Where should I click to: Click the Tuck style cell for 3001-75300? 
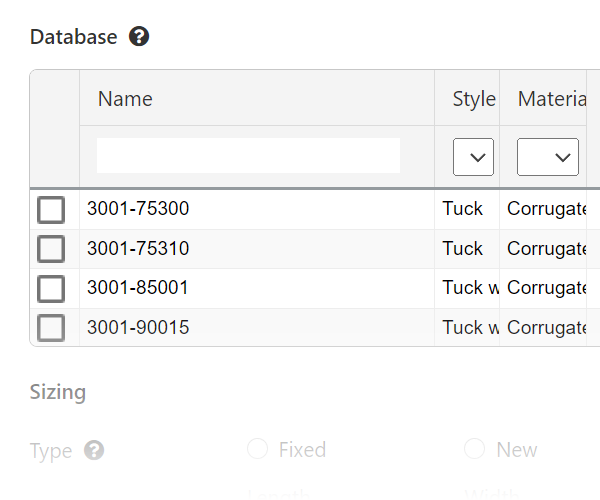click(x=463, y=209)
